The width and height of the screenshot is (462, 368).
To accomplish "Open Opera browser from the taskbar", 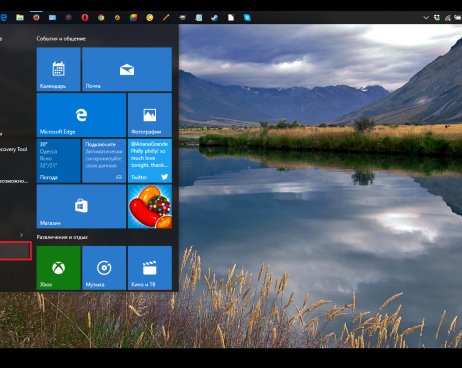I will point(85,17).
